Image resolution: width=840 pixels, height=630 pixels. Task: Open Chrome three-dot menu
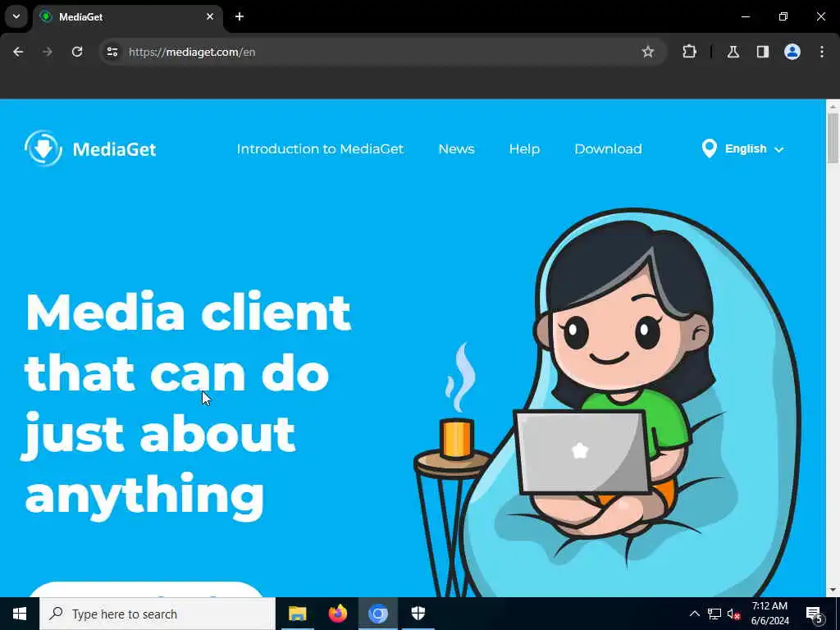pyautogui.click(x=822, y=52)
